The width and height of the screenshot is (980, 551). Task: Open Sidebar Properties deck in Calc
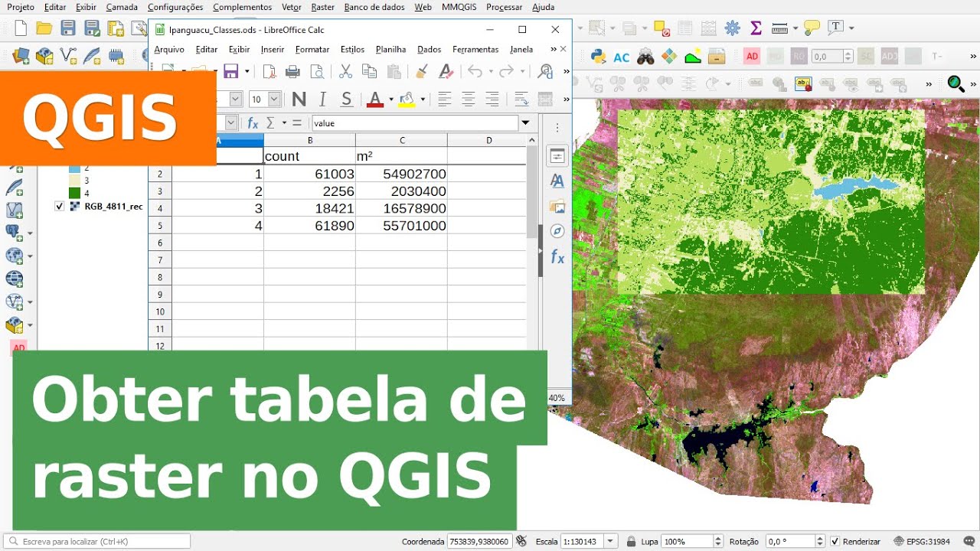tap(557, 156)
